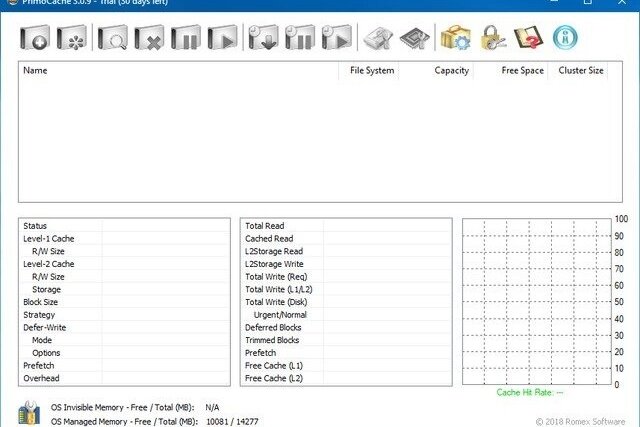The image size is (640, 427).
Task: Select the Trimmed Blocks row
Action: (346, 340)
